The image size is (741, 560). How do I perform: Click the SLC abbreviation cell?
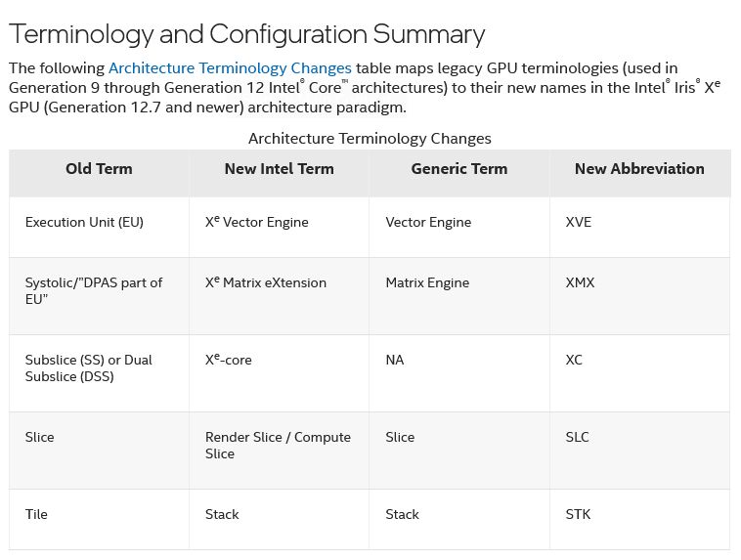click(578, 438)
